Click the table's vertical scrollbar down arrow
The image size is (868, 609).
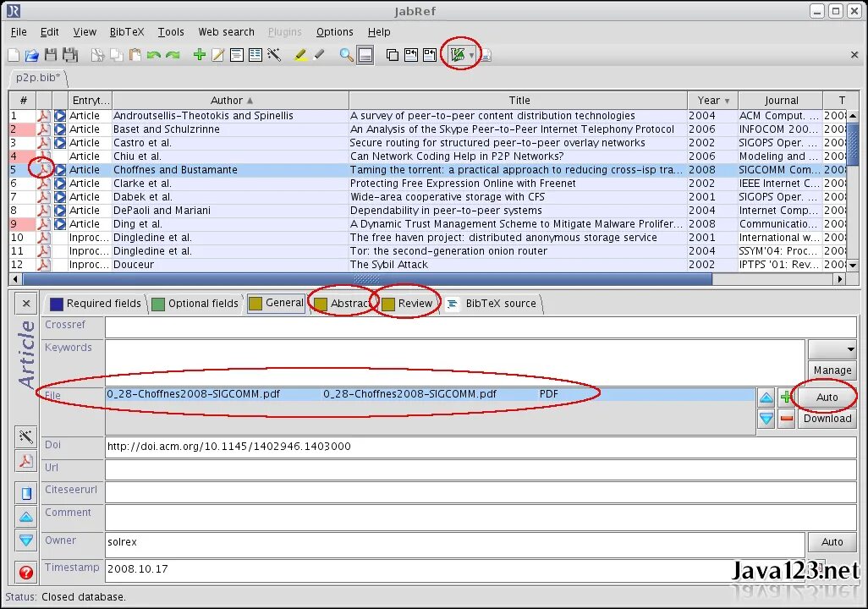(x=853, y=266)
